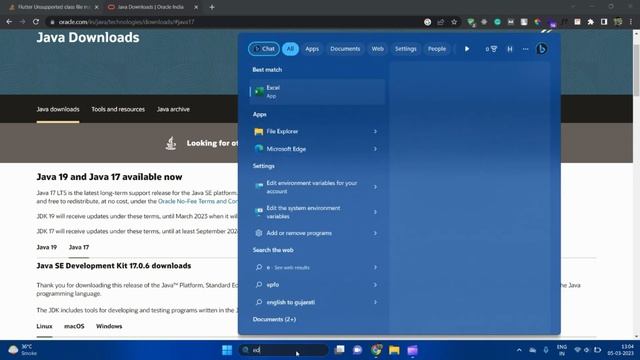Open Tools and resources page tab
The width and height of the screenshot is (640, 360).
pyautogui.click(x=118, y=109)
